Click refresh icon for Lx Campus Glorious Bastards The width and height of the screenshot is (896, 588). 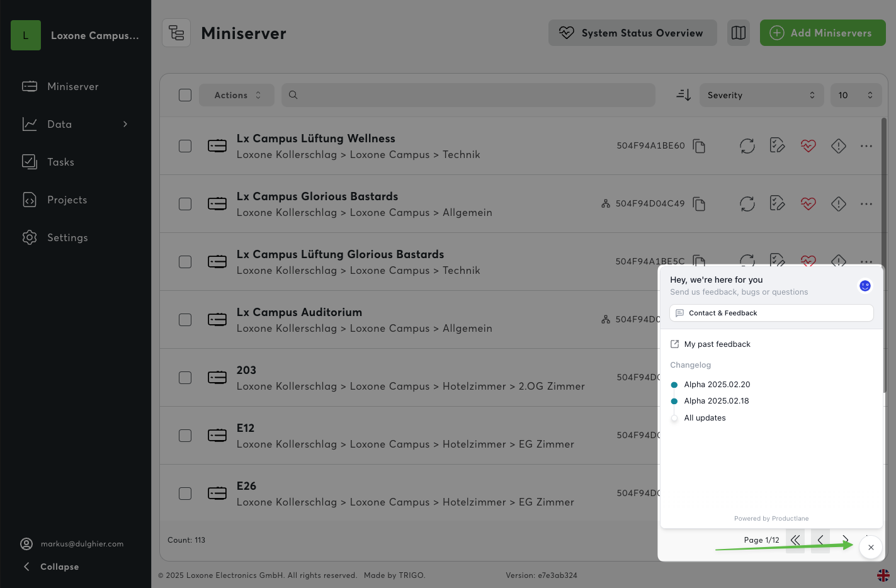(747, 204)
